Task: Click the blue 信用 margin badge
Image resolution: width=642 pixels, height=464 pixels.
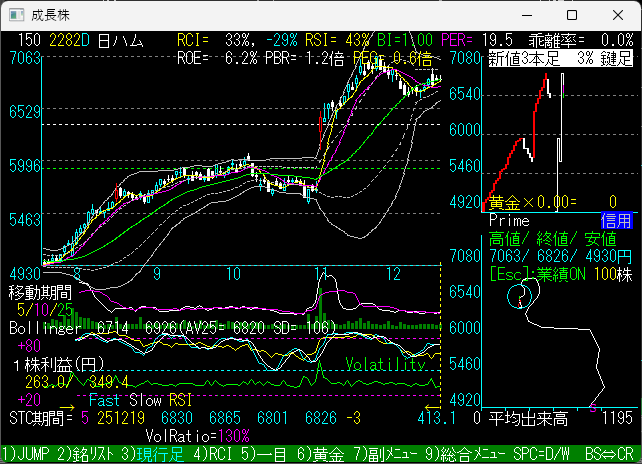Action: [x=615, y=220]
